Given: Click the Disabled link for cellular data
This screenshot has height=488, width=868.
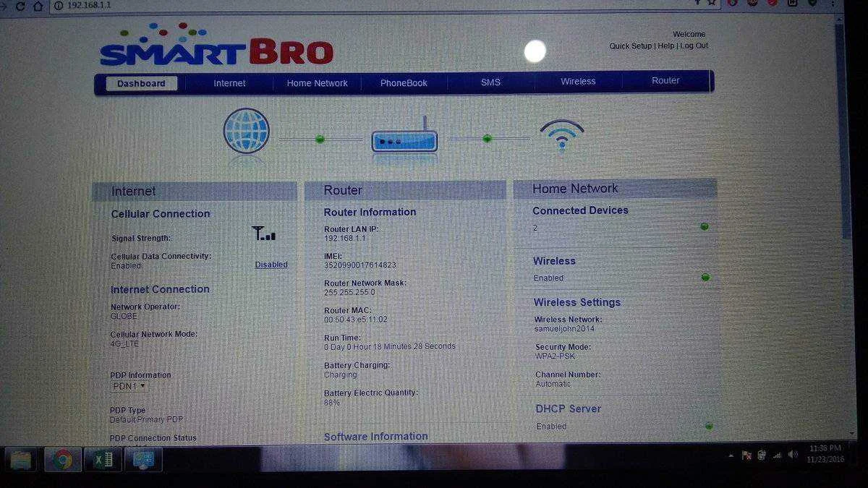Looking at the screenshot, I should pos(271,265).
